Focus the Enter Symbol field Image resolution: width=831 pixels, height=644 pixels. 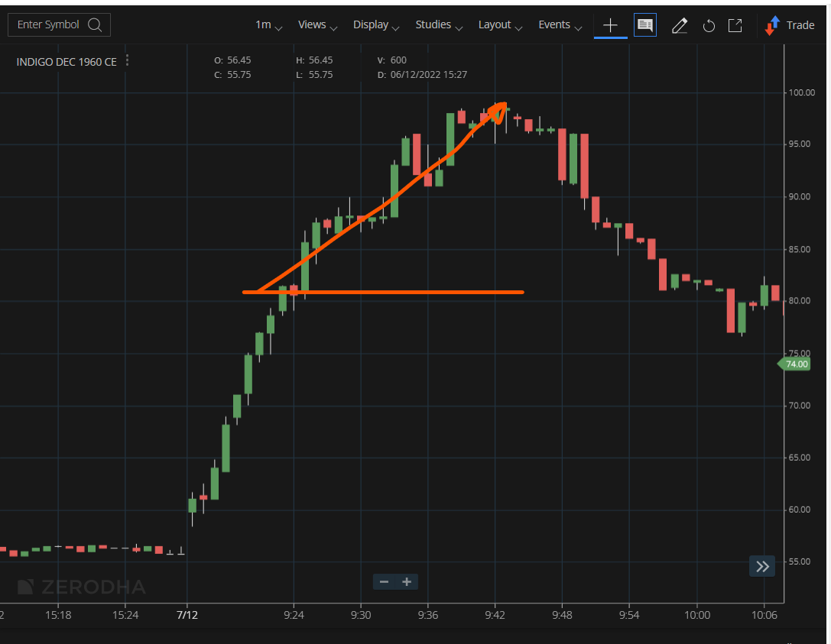pyautogui.click(x=59, y=25)
